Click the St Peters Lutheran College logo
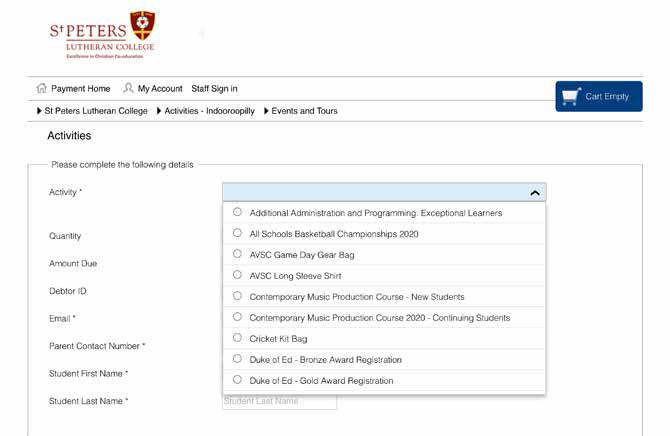 102,35
